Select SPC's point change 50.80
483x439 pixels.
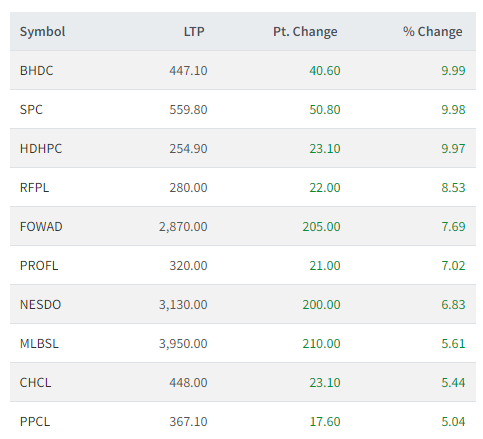tap(325, 110)
